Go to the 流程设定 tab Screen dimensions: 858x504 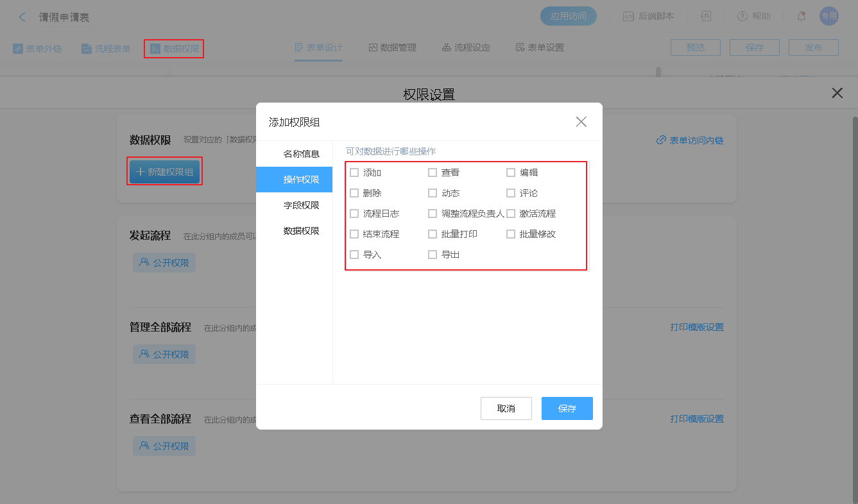(466, 47)
